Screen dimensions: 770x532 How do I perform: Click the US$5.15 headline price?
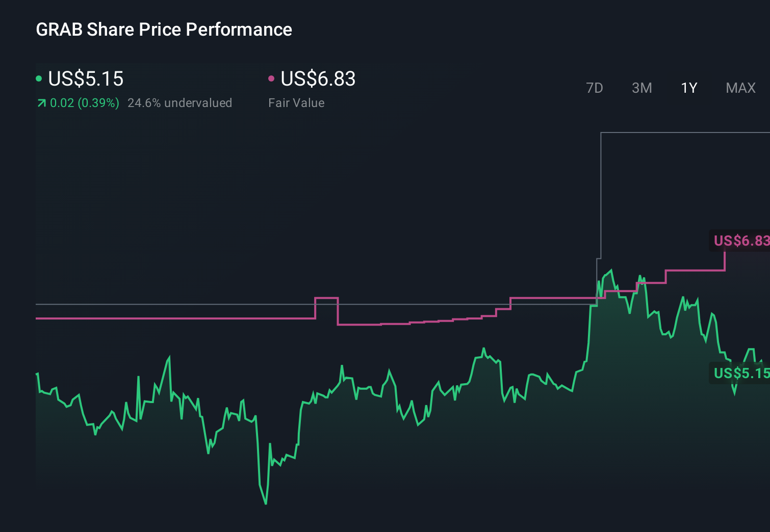tap(86, 79)
